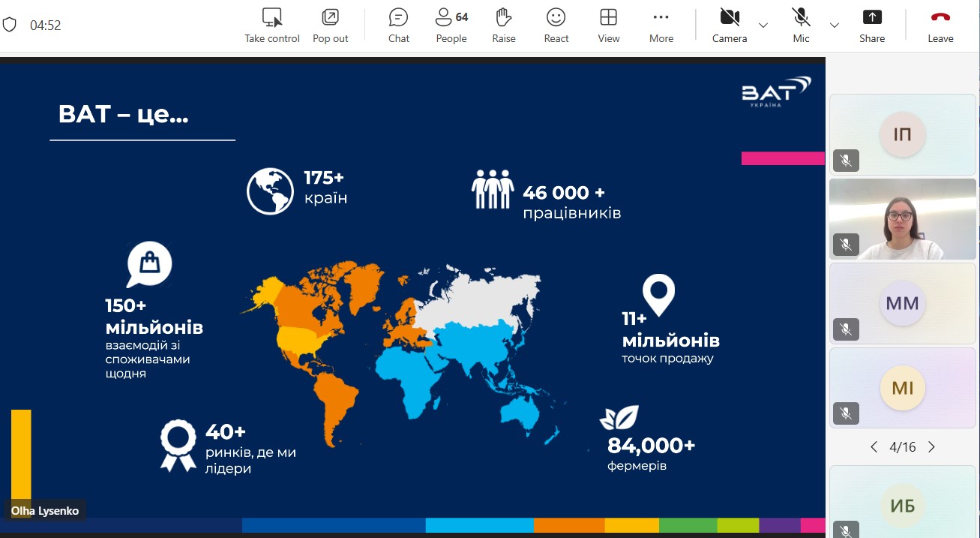Viewport: 980px width, 538px height.
Task: Click the globe icon next to 175+ країн
Action: click(x=270, y=191)
